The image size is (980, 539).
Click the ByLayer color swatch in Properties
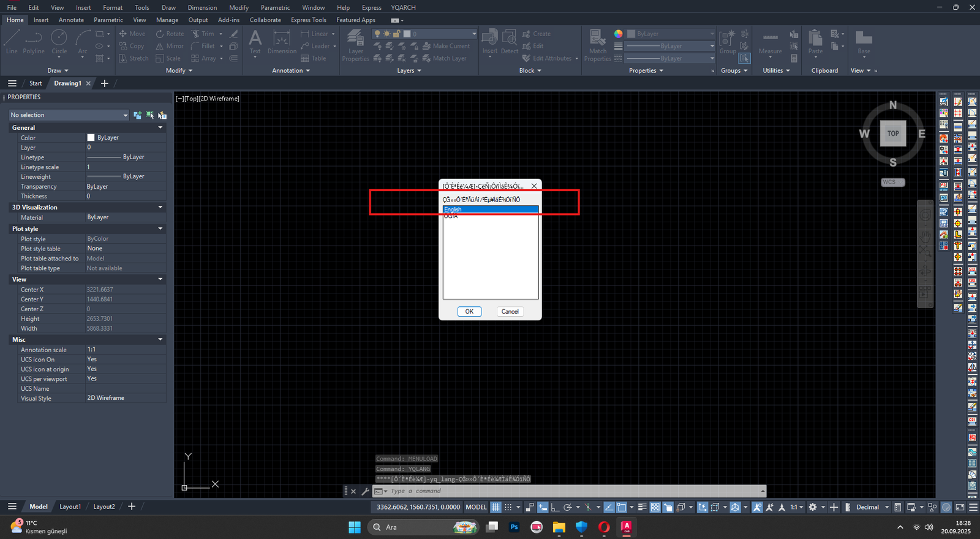91,138
